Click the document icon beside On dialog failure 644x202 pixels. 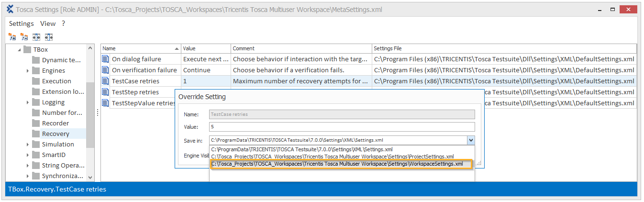tap(106, 59)
